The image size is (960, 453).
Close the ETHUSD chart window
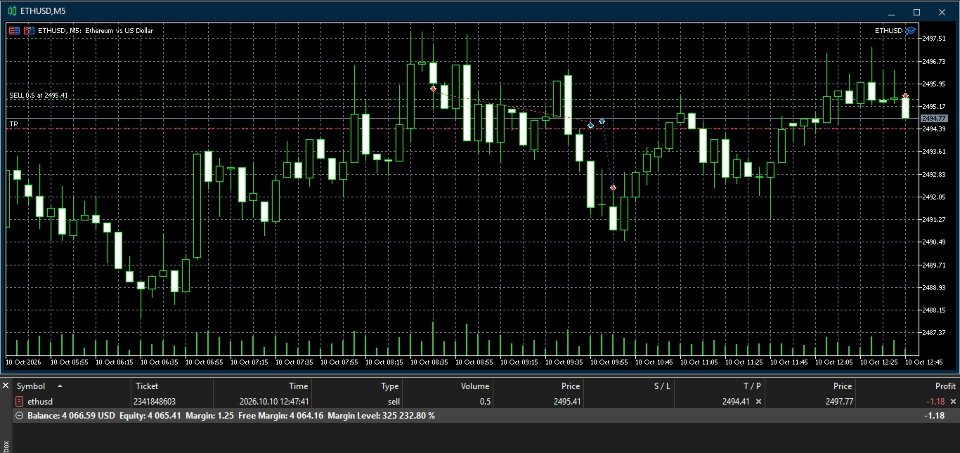click(x=942, y=12)
